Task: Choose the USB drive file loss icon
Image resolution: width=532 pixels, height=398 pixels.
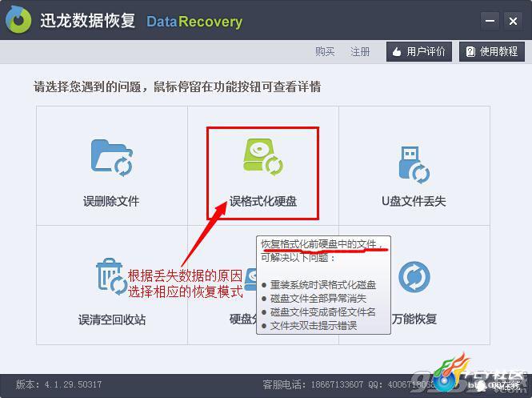Action: coord(414,165)
